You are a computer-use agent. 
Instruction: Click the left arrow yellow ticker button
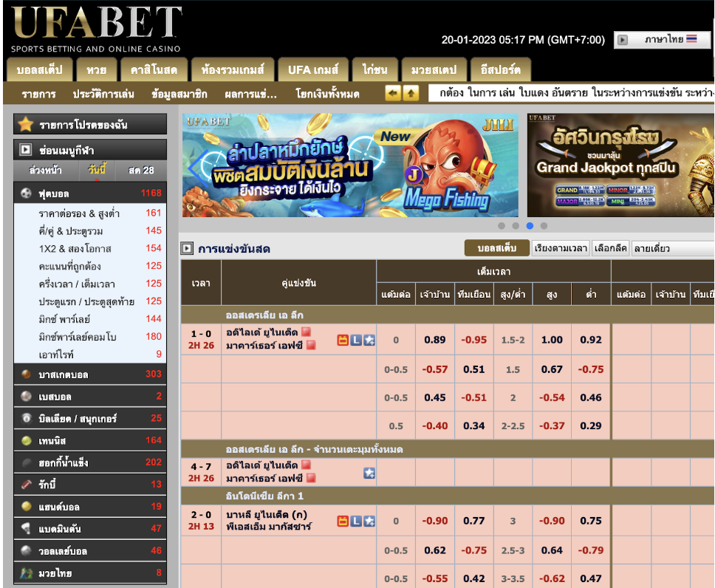pos(393,94)
